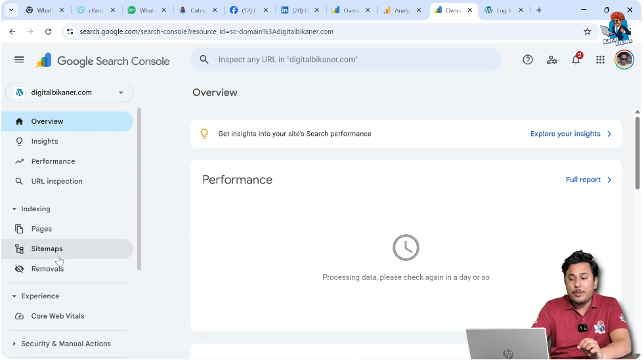This screenshot has width=644, height=360.
Task: View site information icon in address bar
Action: [x=70, y=31]
